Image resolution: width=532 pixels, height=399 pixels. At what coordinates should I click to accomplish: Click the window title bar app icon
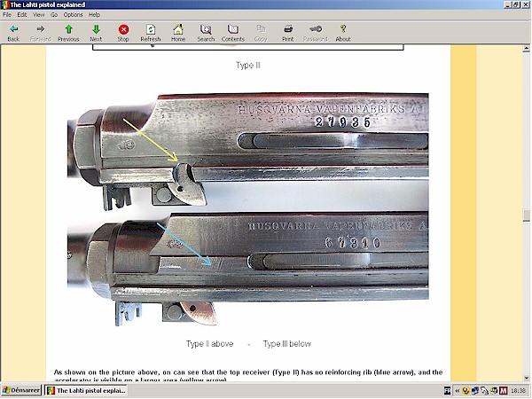coord(5,4)
